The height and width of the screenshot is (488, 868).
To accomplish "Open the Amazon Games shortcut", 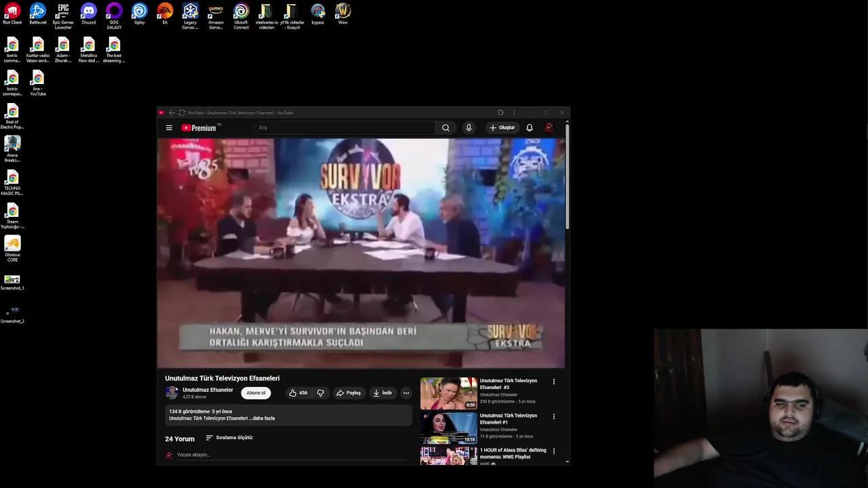I will coord(216,16).
